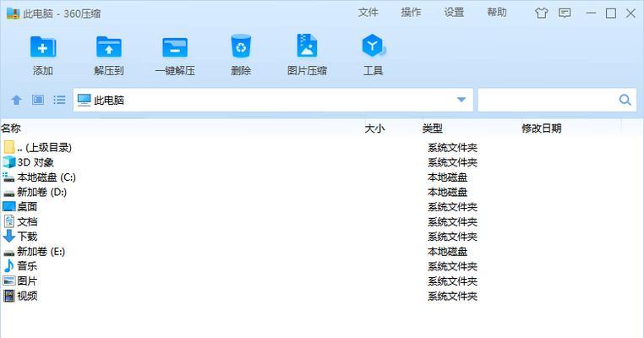Click the 此电脑 address path field
The width and height of the screenshot is (644, 338).
click(x=273, y=100)
